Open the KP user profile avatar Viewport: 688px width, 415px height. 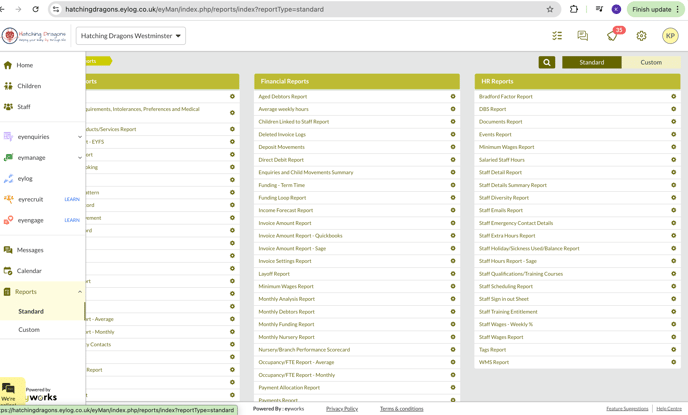coord(670,36)
